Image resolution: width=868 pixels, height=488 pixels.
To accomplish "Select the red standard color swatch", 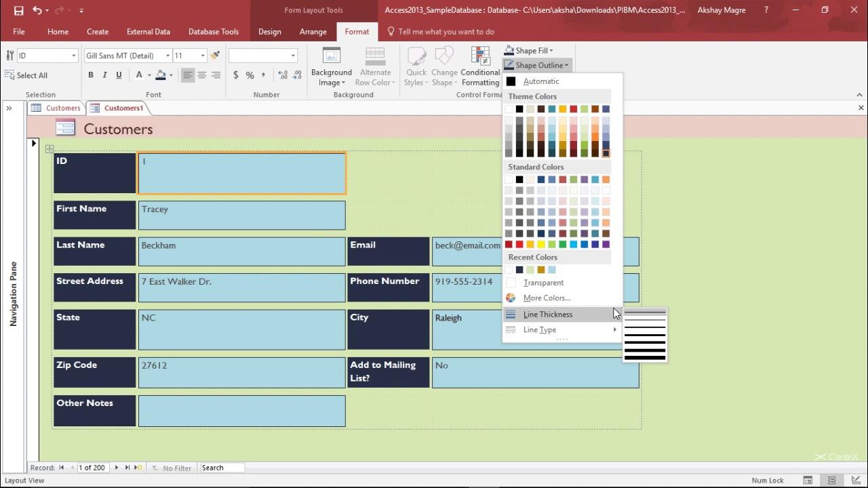I will coord(519,245).
